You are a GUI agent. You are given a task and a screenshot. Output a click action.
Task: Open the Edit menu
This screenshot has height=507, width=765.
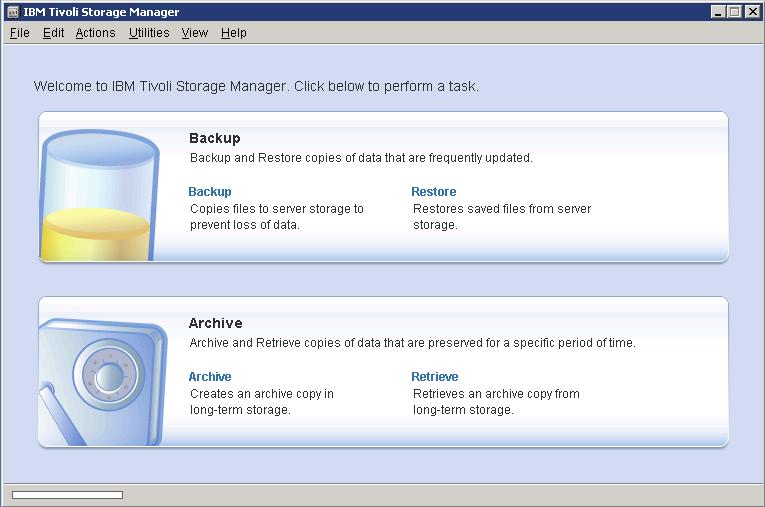click(x=53, y=33)
